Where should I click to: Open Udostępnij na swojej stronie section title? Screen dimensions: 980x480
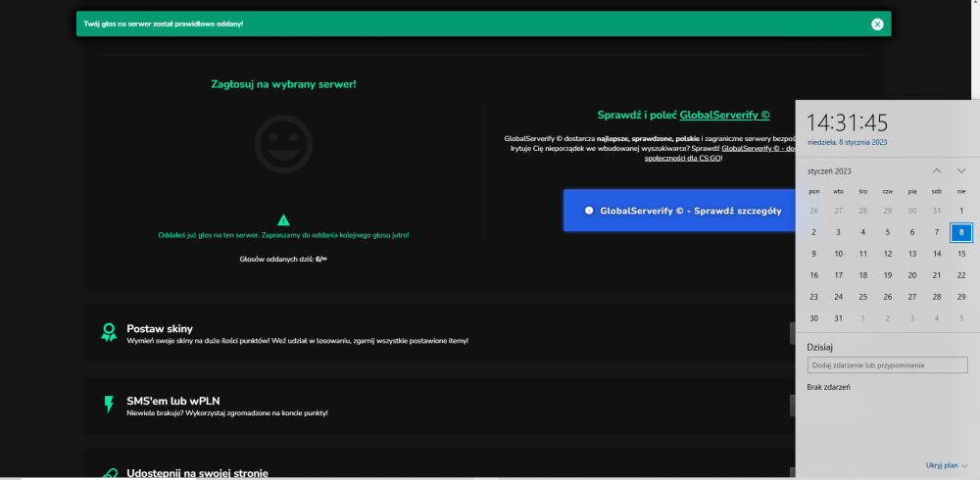(198, 473)
